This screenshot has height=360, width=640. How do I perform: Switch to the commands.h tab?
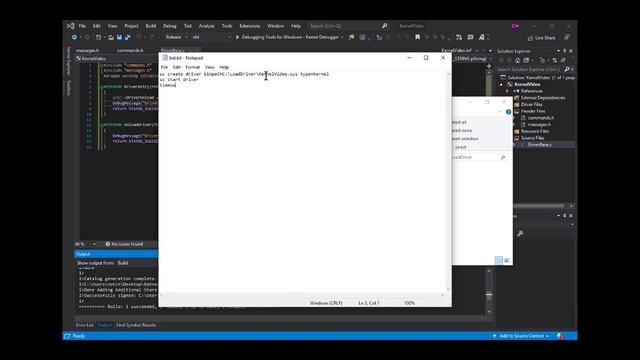pyautogui.click(x=130, y=51)
